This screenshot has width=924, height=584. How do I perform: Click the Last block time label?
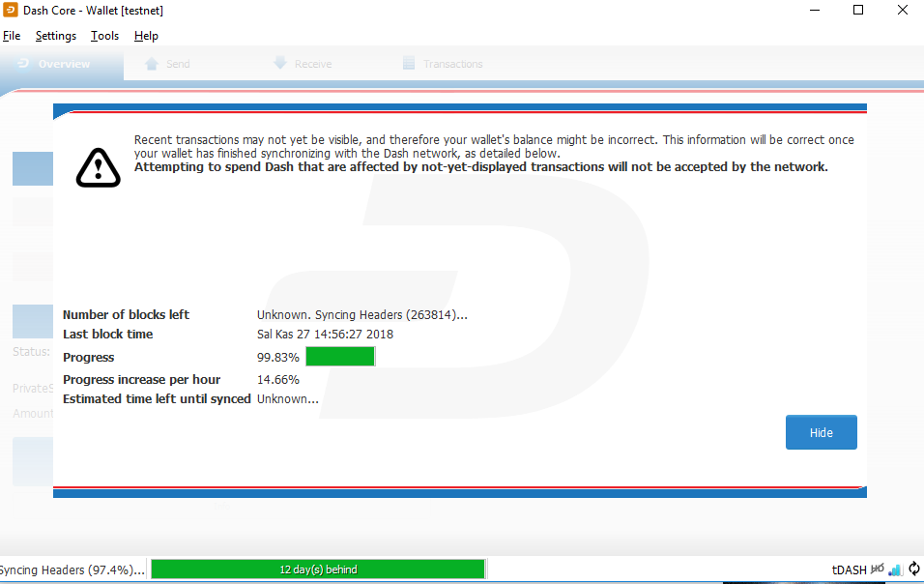pos(108,335)
